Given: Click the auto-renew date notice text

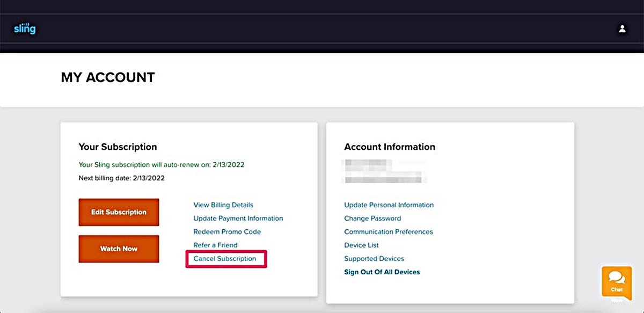Looking at the screenshot, I should click(x=161, y=165).
